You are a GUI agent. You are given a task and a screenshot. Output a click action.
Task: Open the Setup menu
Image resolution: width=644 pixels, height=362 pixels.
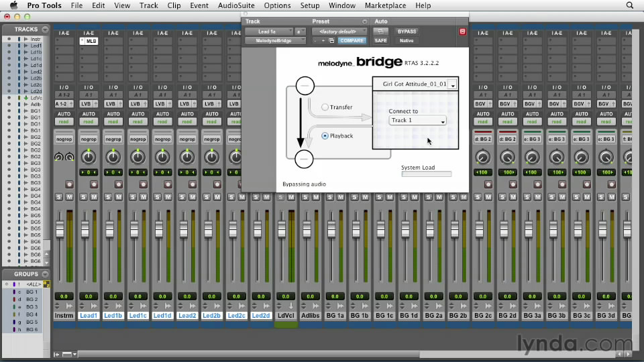click(310, 5)
